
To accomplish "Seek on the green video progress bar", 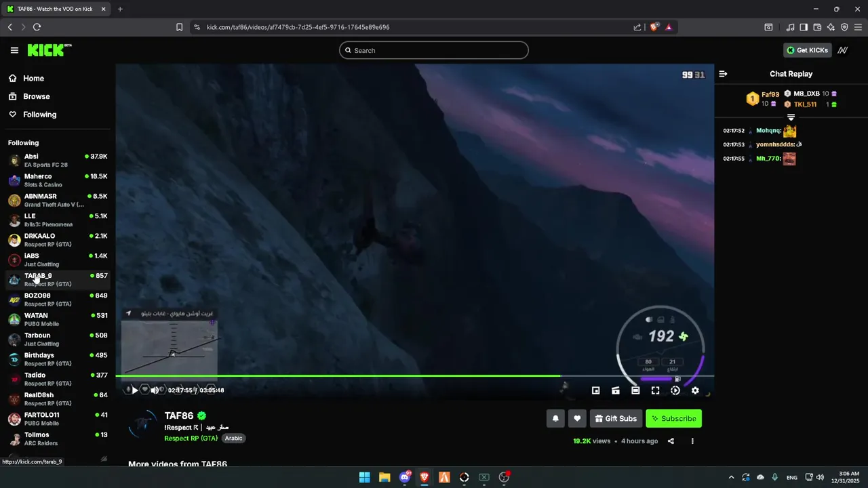I will pos(414,375).
